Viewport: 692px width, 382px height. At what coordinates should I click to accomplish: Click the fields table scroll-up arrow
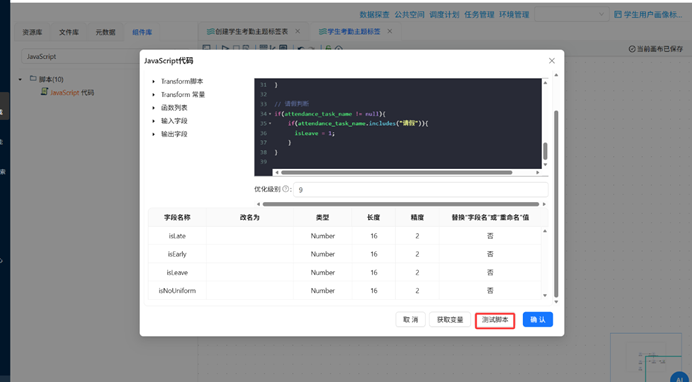pyautogui.click(x=545, y=231)
